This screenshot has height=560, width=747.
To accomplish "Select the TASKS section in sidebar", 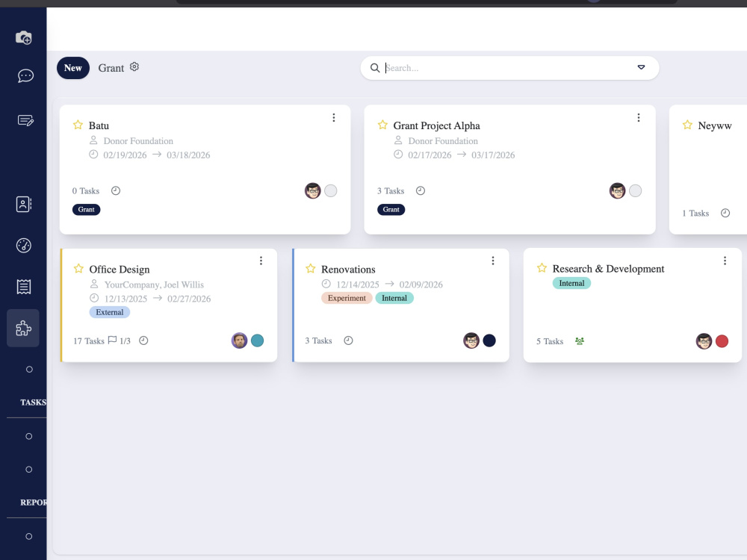I will (x=34, y=402).
